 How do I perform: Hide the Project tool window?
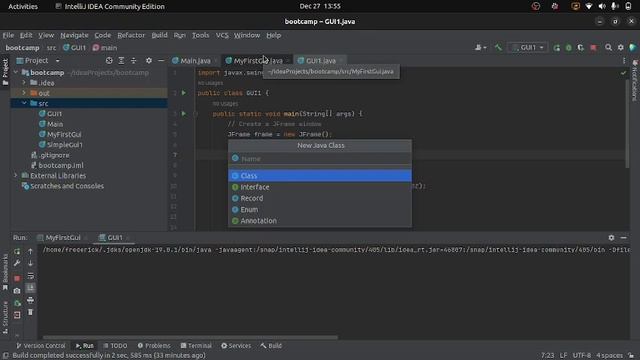(x=161, y=60)
